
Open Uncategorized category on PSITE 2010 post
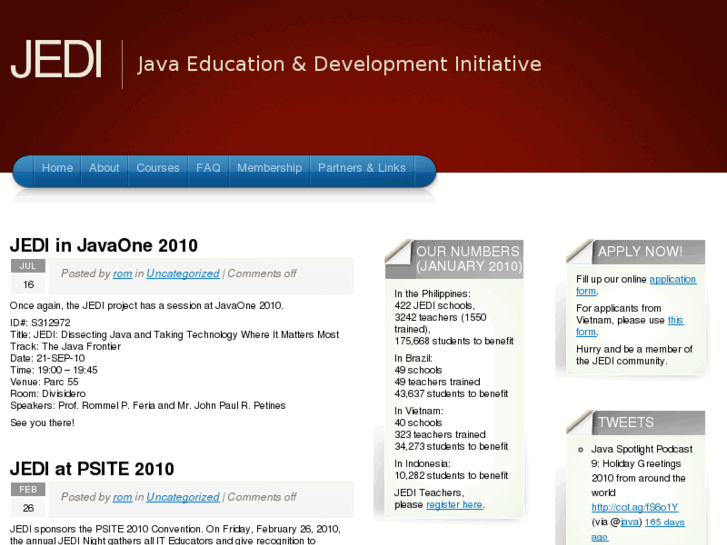coord(183,497)
